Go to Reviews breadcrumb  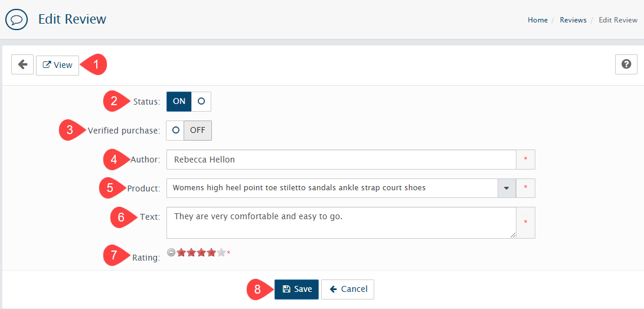click(x=573, y=19)
